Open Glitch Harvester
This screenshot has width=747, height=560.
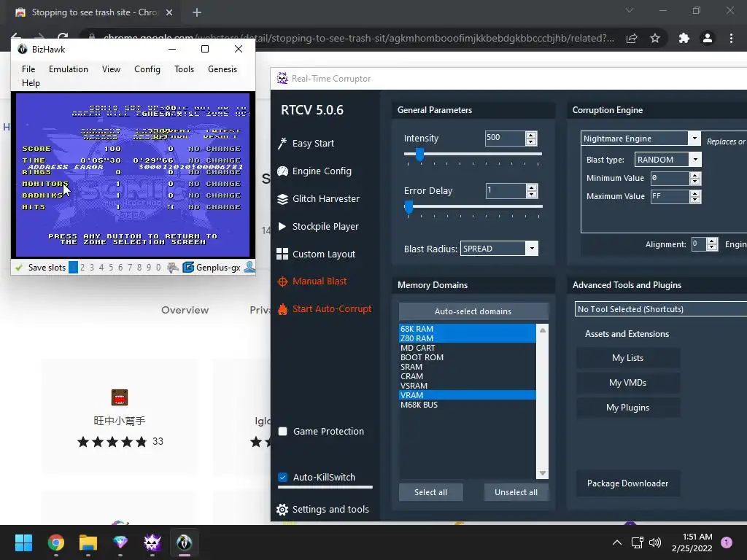click(318, 198)
